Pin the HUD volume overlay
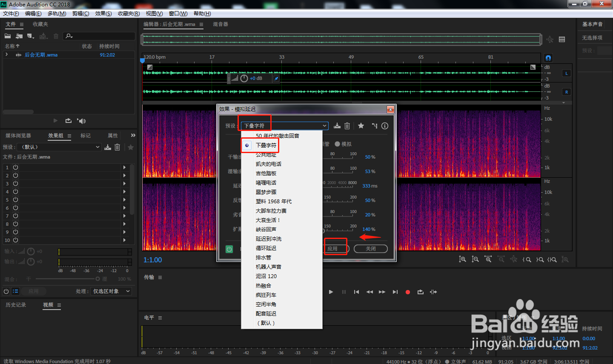 276,79
